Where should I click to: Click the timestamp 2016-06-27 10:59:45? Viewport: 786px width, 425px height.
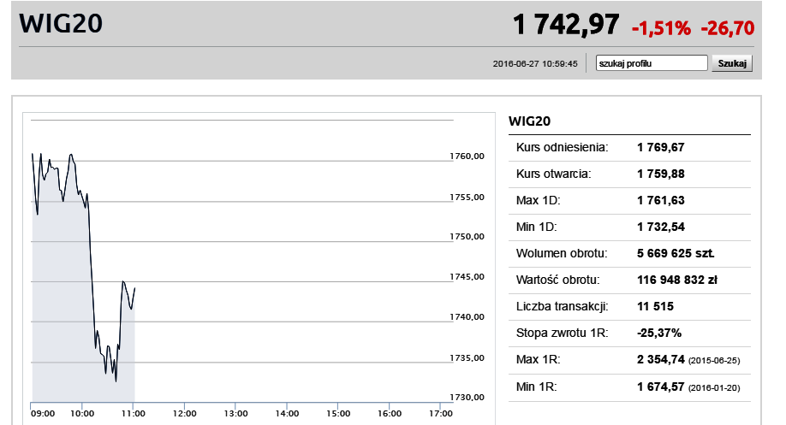click(x=535, y=64)
